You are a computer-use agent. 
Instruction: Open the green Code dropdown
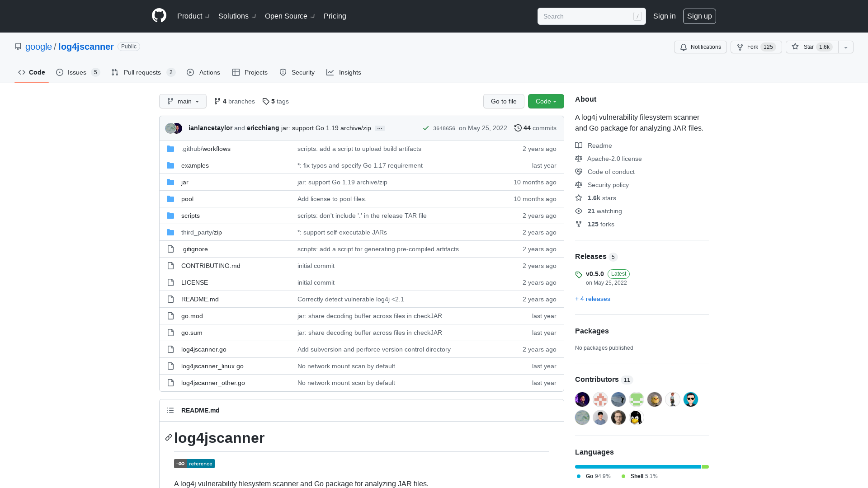546,101
